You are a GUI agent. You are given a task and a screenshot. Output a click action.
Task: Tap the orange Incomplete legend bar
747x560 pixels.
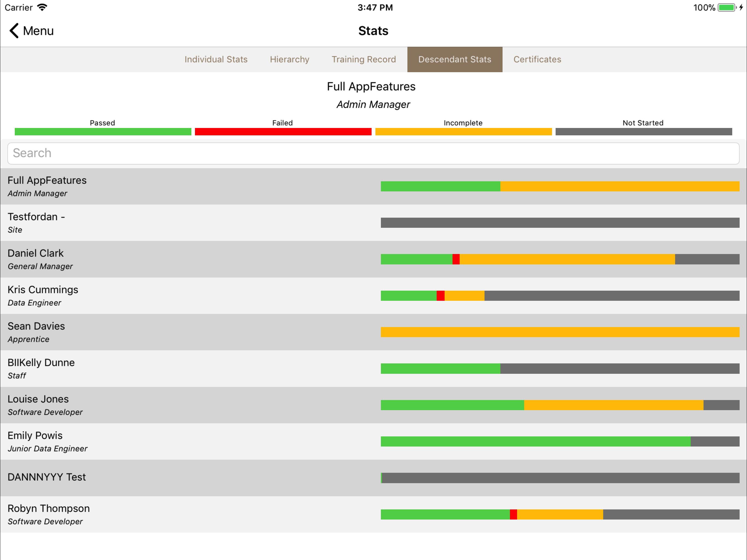pos(463,132)
